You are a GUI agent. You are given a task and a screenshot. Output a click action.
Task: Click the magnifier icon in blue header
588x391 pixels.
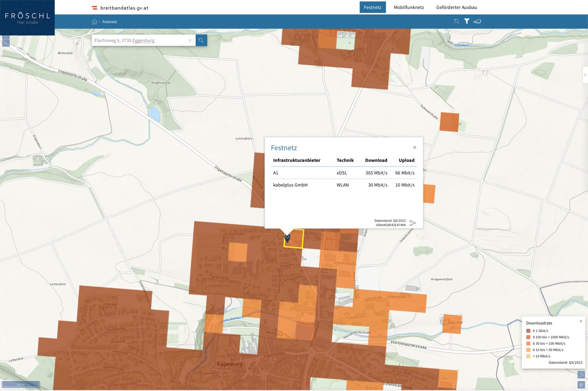pyautogui.click(x=456, y=21)
